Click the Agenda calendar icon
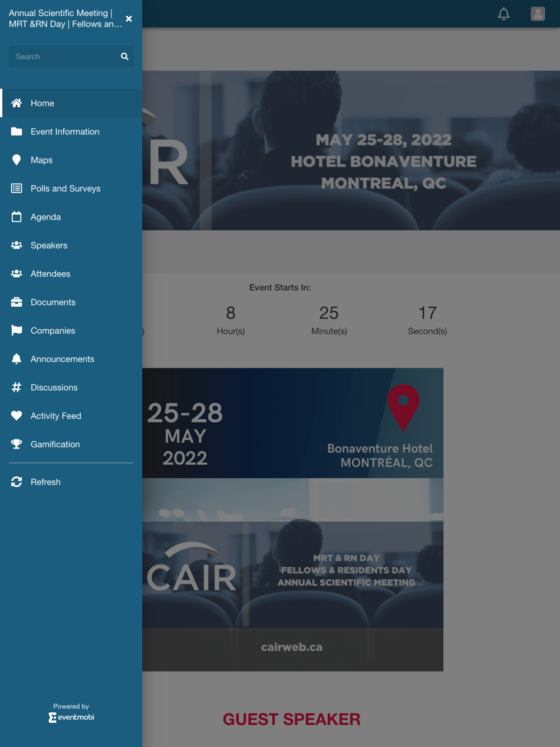 pos(17,217)
